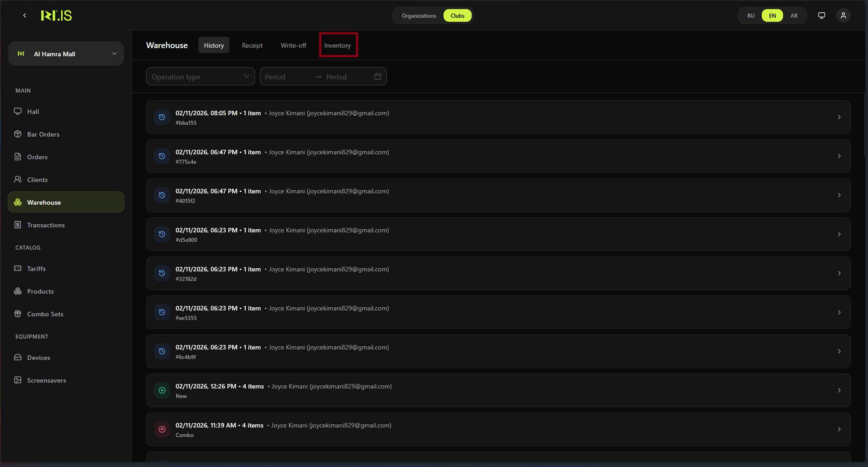Viewport: 868px width, 467px height.
Task: Select the Combo Sets icon
Action: (x=17, y=314)
